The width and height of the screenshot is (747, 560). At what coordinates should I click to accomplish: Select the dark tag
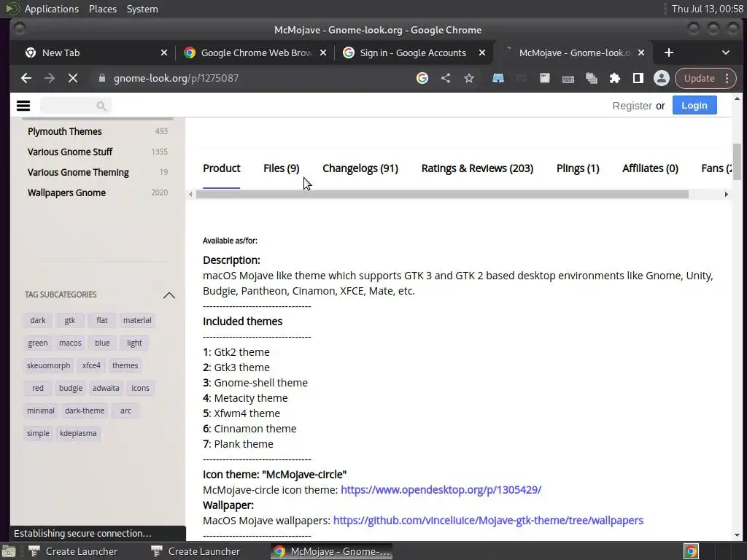click(38, 321)
